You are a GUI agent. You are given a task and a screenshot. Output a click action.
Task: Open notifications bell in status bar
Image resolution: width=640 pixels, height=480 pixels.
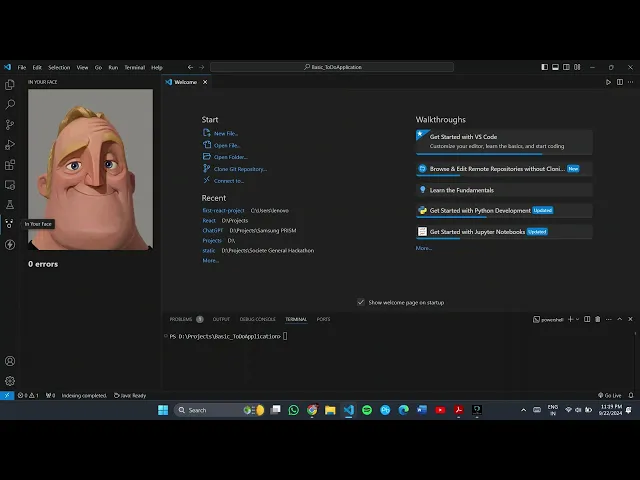tap(631, 395)
